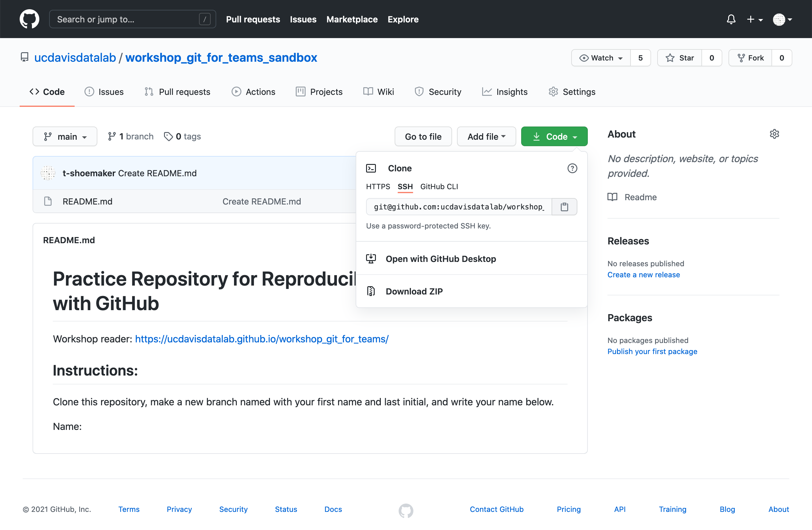Screen dimensions: 812x530
Task: Select the SSH clone option
Action: pyautogui.click(x=405, y=187)
